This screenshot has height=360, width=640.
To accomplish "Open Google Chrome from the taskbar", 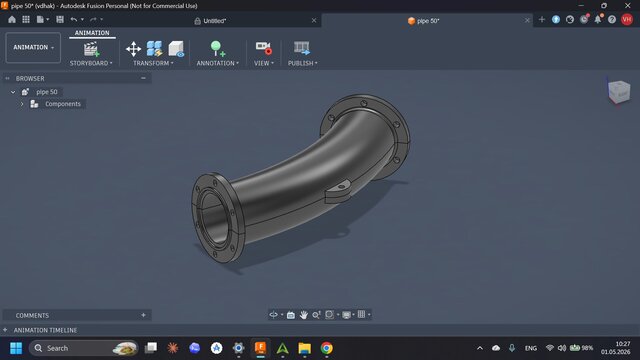I will point(327,348).
